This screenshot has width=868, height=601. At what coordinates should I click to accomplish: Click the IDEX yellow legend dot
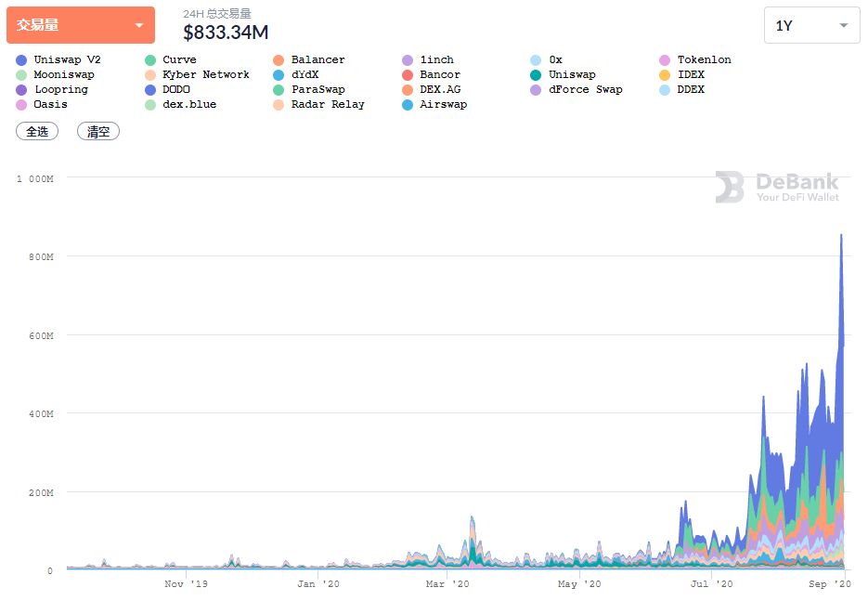tap(665, 75)
